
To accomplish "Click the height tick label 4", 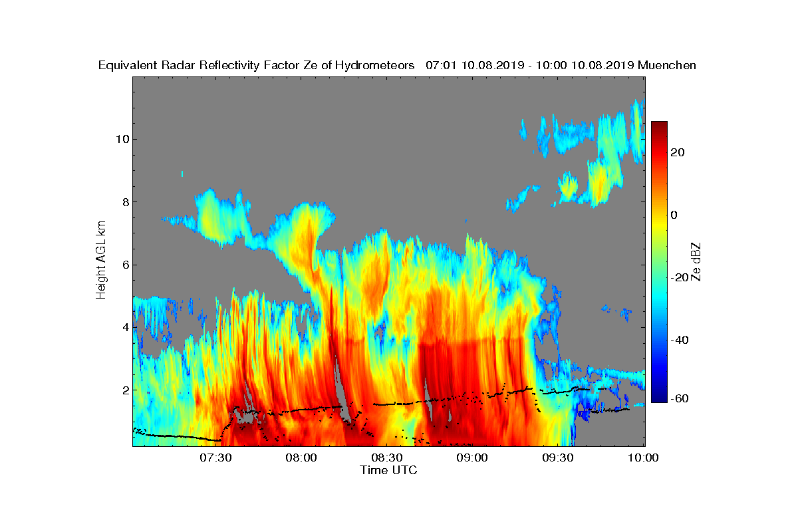I will [x=124, y=327].
